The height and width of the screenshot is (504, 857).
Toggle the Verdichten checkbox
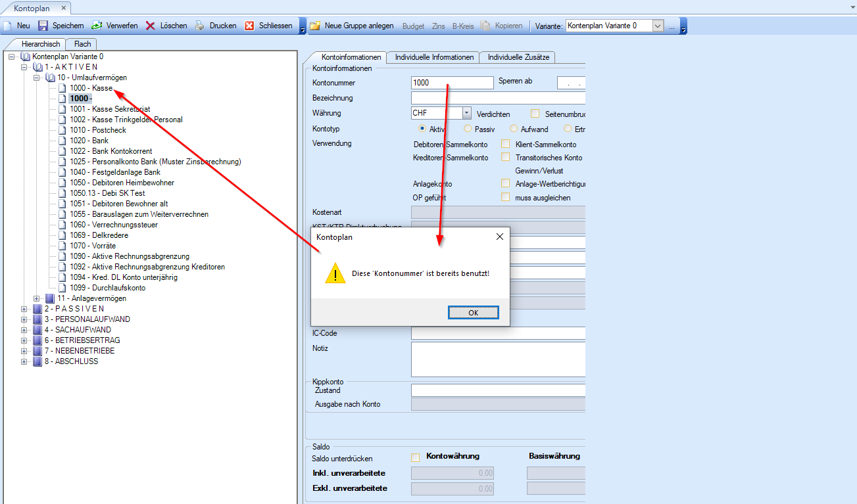pyautogui.click(x=535, y=114)
